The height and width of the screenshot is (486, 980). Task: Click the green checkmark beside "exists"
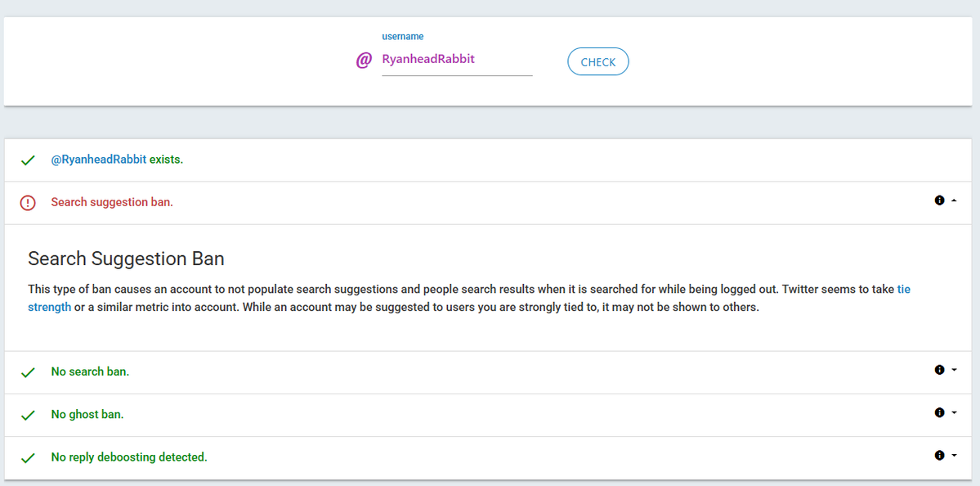28,160
